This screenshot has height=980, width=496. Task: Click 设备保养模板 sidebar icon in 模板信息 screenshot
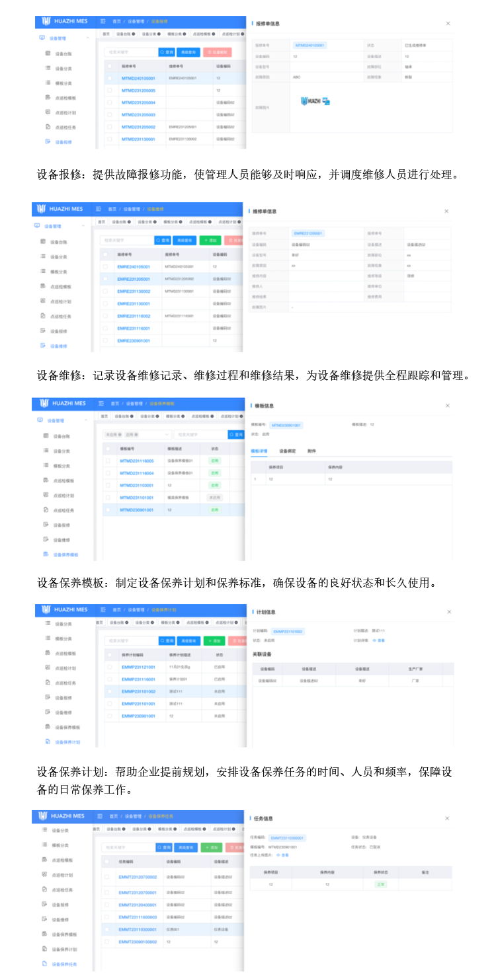pyautogui.click(x=45, y=554)
